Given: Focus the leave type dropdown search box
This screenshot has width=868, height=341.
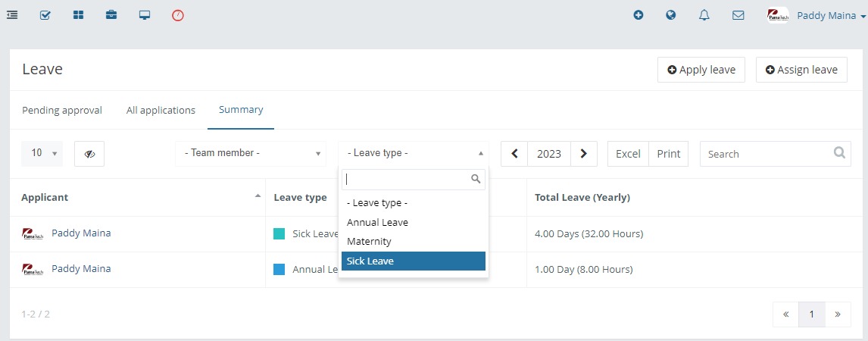Looking at the screenshot, I should (413, 180).
